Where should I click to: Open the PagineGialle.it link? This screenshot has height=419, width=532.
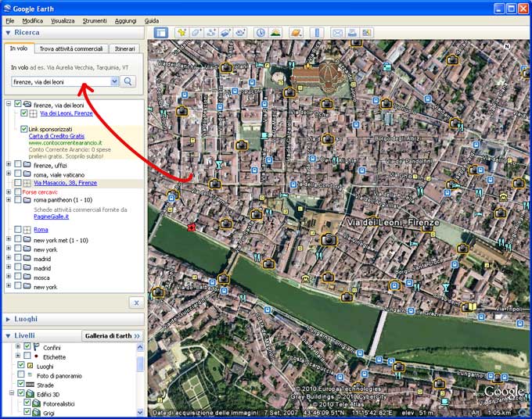point(51,217)
